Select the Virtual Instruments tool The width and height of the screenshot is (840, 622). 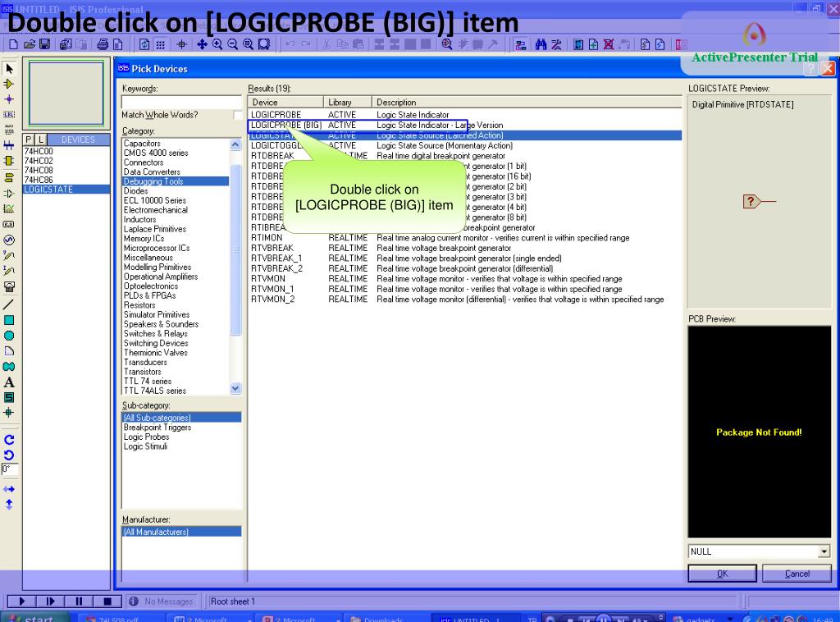click(9, 286)
